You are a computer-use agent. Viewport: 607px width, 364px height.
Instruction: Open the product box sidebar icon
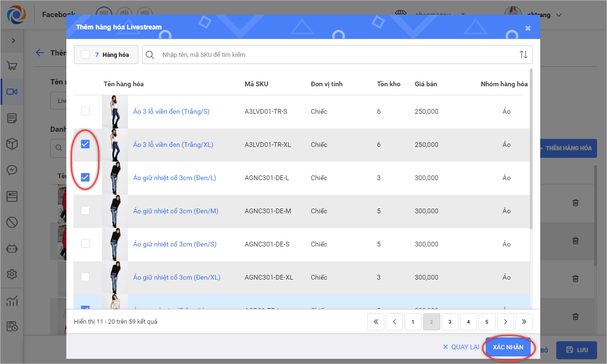(12, 144)
